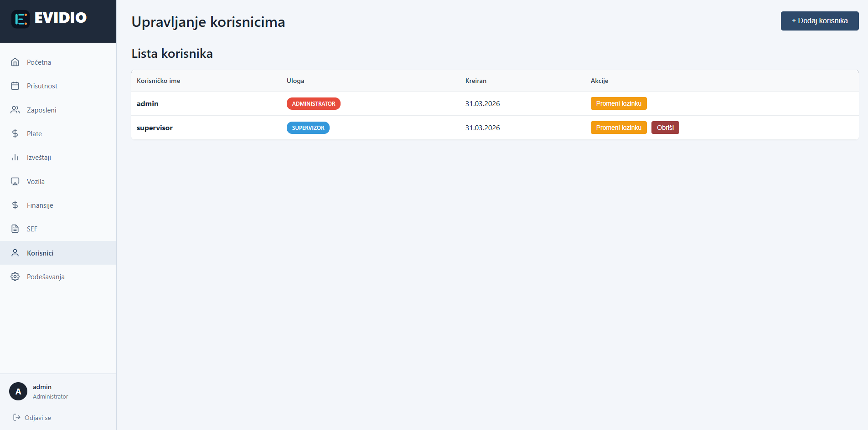Click Promeni lozinku for the supervisor user

619,128
